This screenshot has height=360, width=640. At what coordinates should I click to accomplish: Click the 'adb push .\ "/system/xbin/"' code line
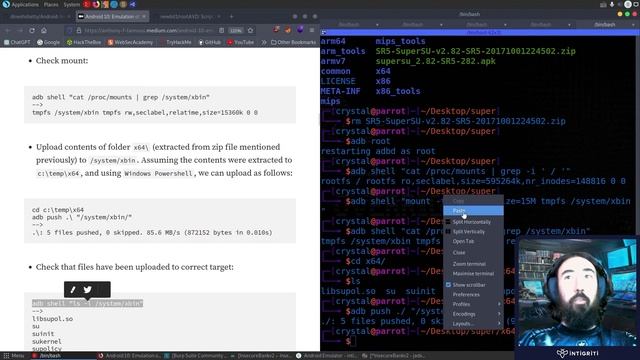pyautogui.click(x=82, y=217)
